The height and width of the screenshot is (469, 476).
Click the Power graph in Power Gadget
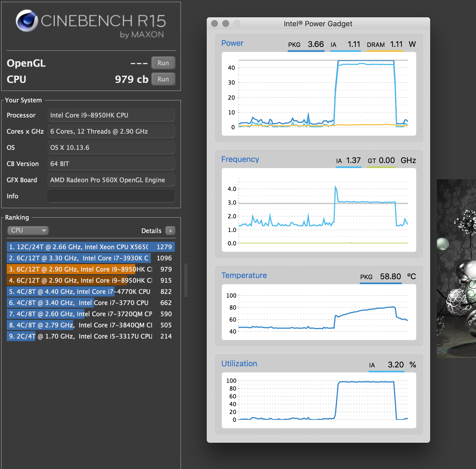[319, 94]
